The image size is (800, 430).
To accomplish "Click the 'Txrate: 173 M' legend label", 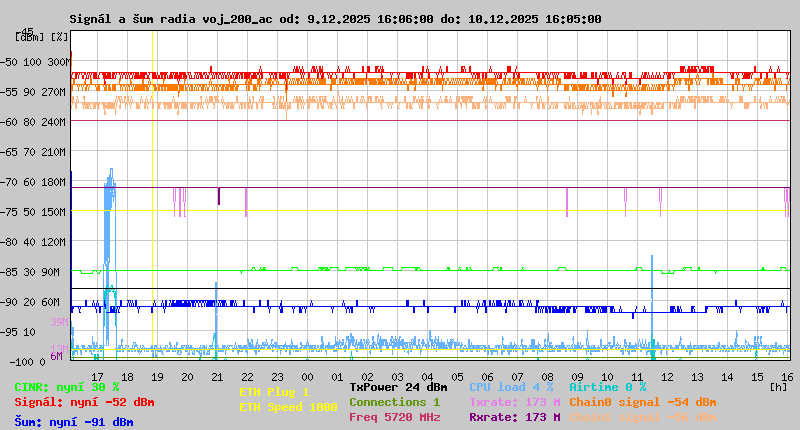I will pyautogui.click(x=515, y=402).
